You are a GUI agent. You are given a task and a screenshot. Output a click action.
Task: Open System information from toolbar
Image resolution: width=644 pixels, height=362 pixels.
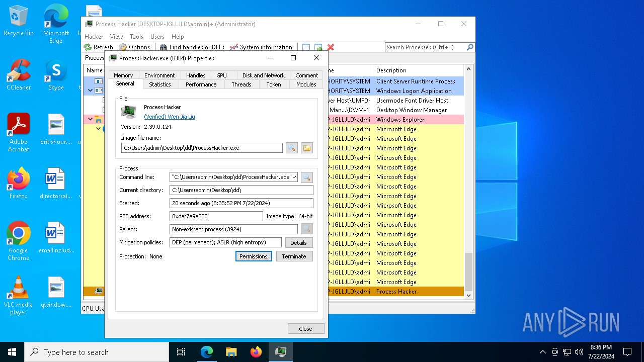click(x=261, y=47)
